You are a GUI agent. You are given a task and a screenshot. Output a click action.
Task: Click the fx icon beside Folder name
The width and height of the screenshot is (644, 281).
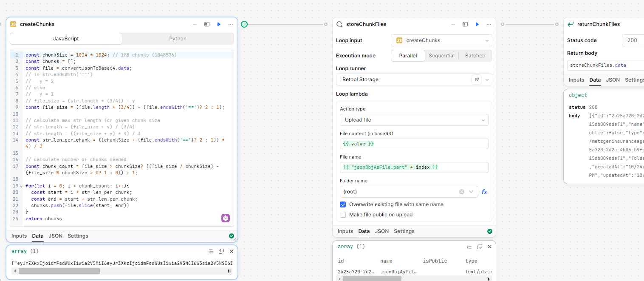pos(484,192)
